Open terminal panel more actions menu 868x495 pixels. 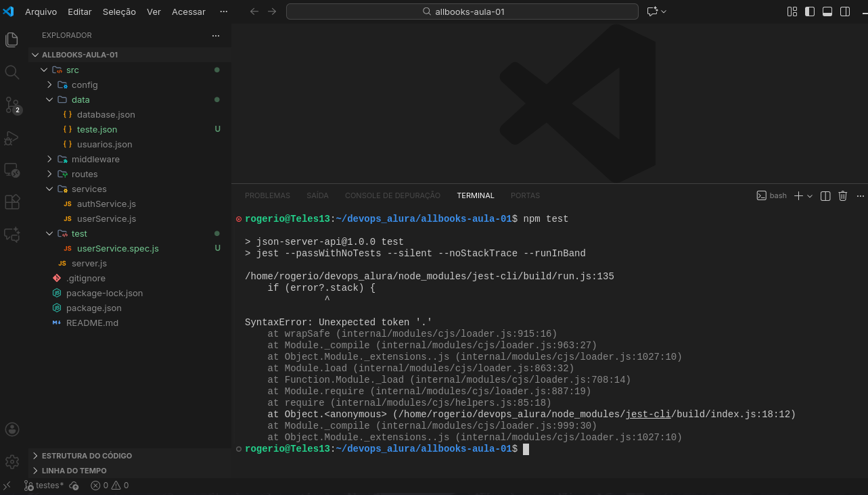point(861,196)
